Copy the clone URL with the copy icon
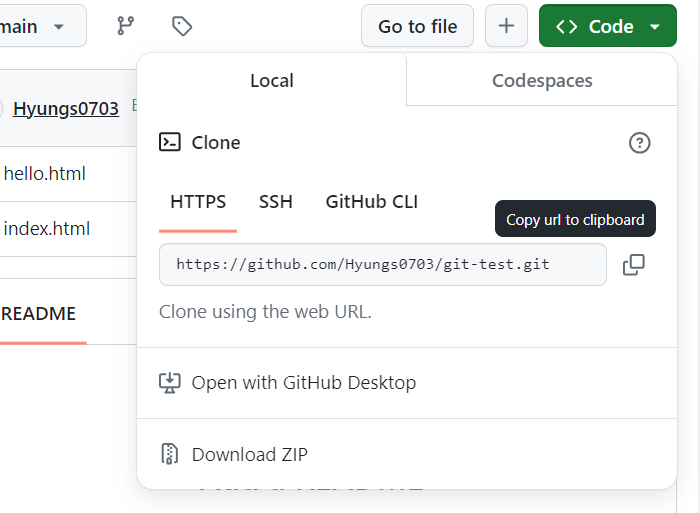700x513 pixels. coord(633,265)
